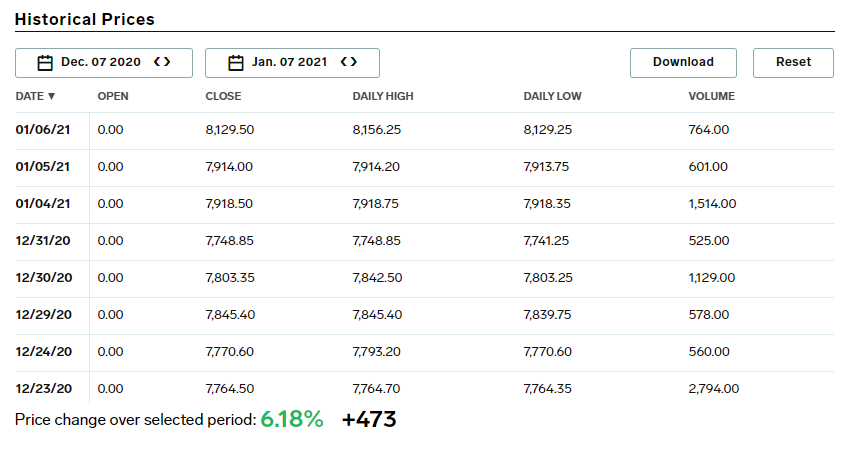Advance the Dec. 07 2020 date with right chevron
The image size is (854, 449).
167,62
